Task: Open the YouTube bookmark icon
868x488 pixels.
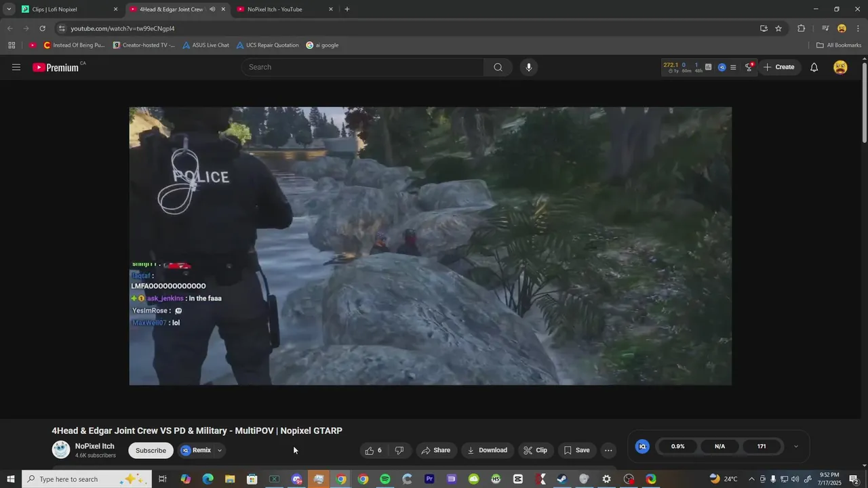Action: coord(33,45)
